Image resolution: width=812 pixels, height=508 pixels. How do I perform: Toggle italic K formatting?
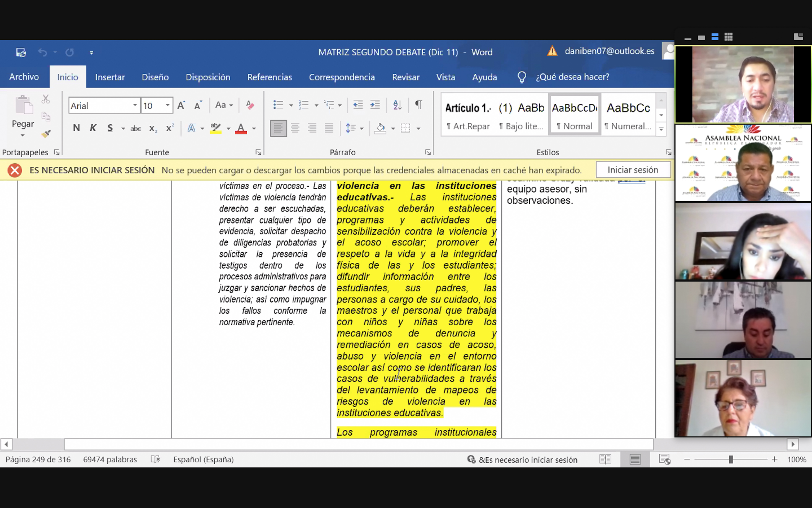pyautogui.click(x=93, y=128)
